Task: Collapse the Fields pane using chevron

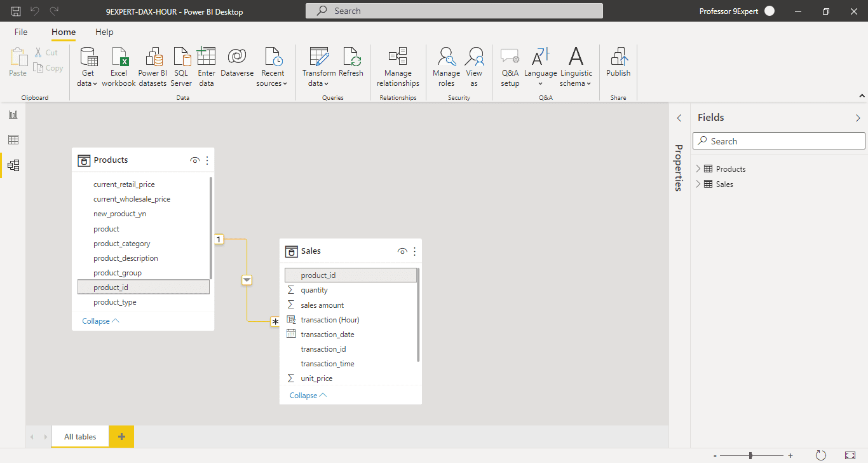Action: click(858, 118)
